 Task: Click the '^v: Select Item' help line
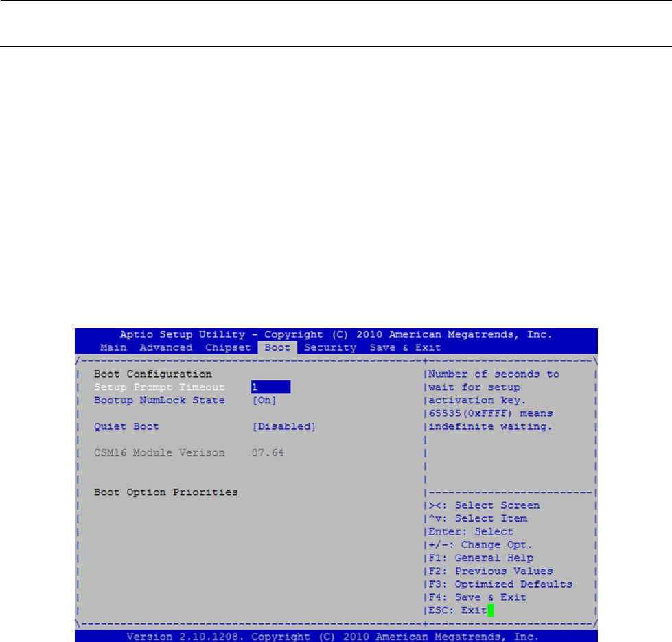[x=478, y=518]
